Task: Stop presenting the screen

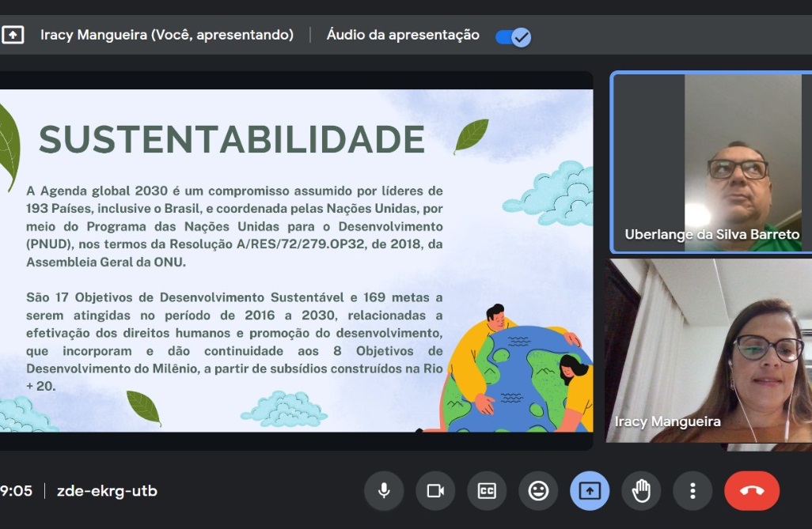Action: coord(590,491)
